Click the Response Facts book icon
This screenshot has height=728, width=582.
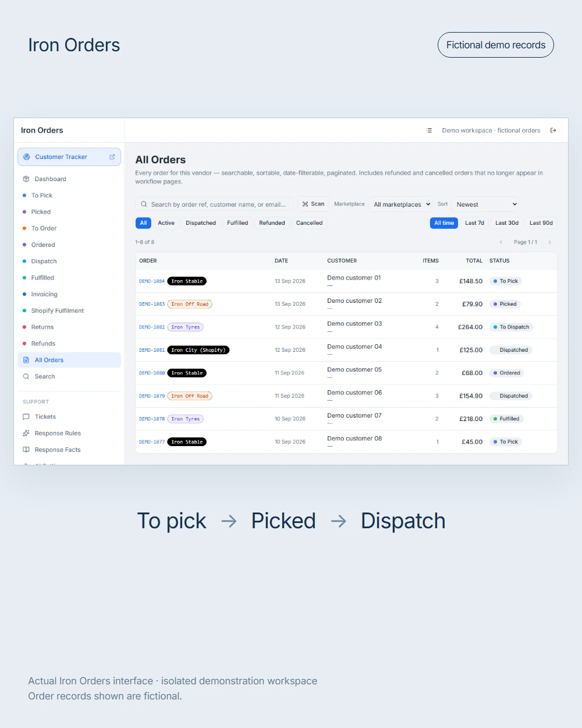click(x=26, y=450)
